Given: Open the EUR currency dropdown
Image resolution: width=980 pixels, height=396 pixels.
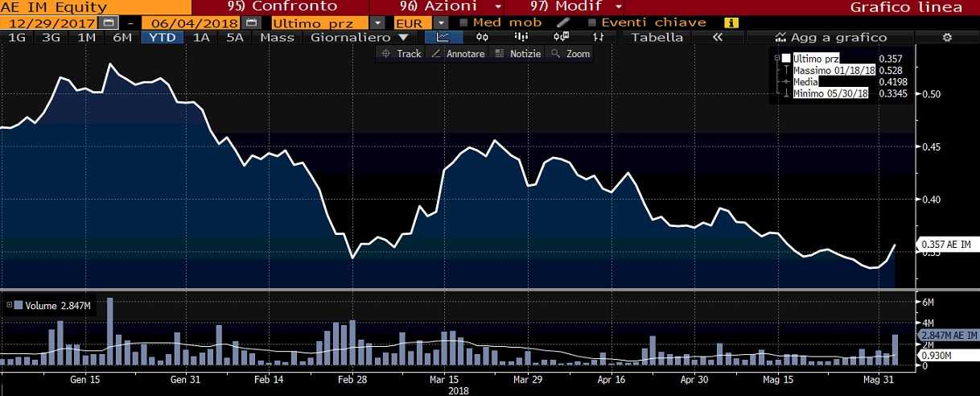Looking at the screenshot, I should (441, 23).
